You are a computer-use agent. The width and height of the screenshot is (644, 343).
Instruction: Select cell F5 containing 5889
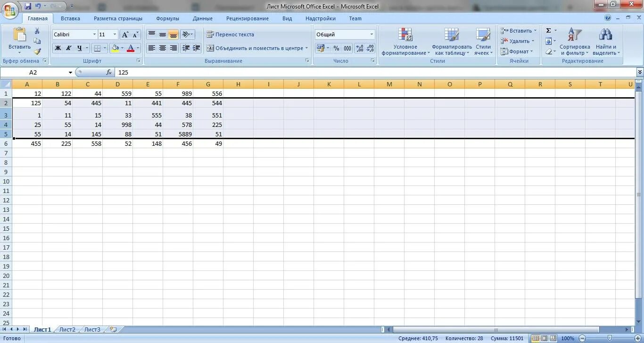[x=178, y=134]
